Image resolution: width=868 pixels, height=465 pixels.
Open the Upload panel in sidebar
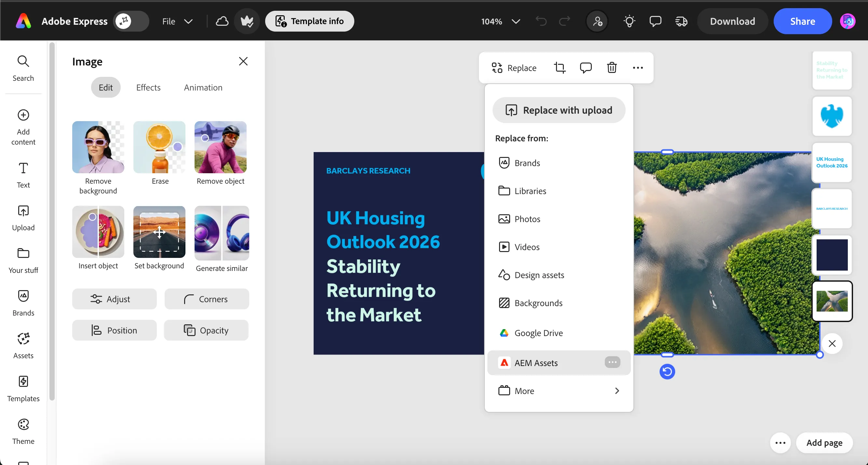pyautogui.click(x=23, y=218)
